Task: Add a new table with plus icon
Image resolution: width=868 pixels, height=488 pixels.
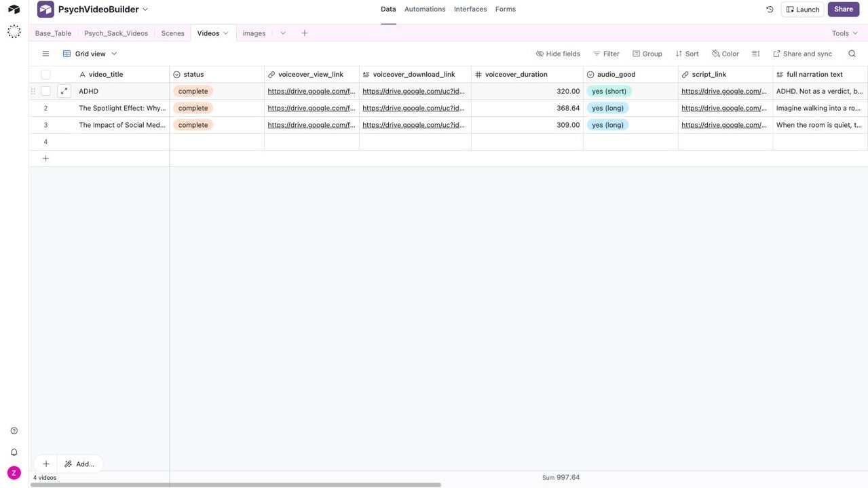Action: coord(304,33)
